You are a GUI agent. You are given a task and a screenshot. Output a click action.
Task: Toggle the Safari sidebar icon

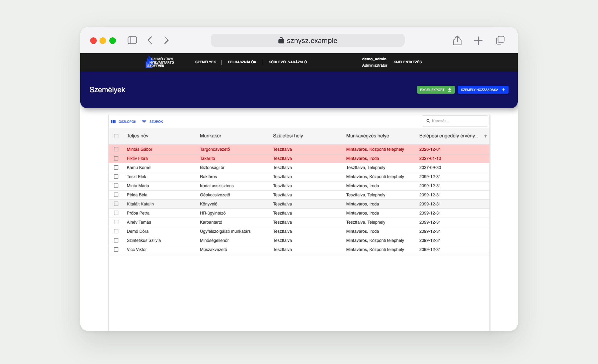point(132,40)
